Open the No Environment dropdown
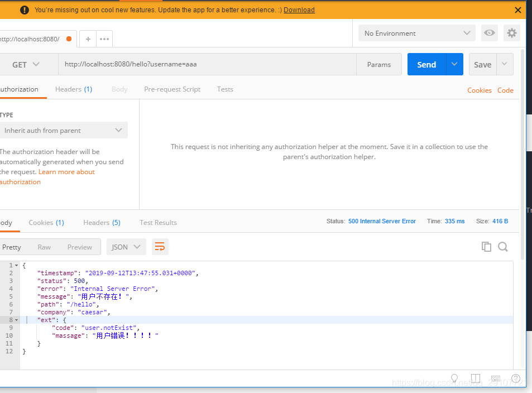532x393 pixels. (416, 33)
